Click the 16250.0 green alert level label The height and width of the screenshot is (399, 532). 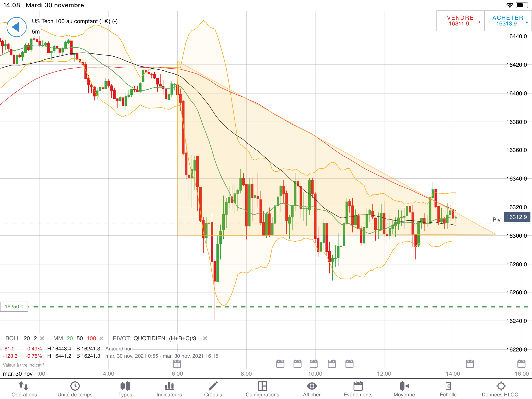point(14,307)
